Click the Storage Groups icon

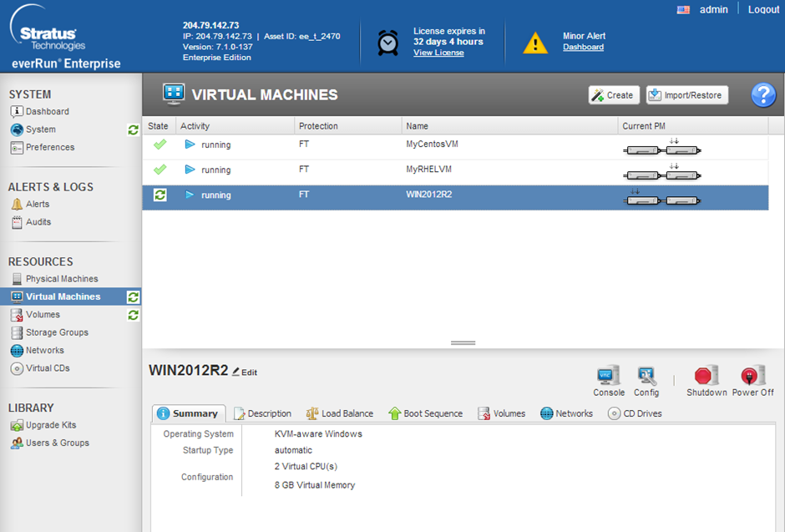(x=17, y=332)
